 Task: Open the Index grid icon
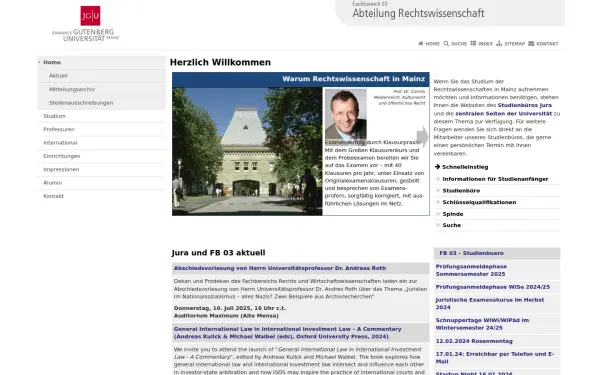pyautogui.click(x=473, y=44)
